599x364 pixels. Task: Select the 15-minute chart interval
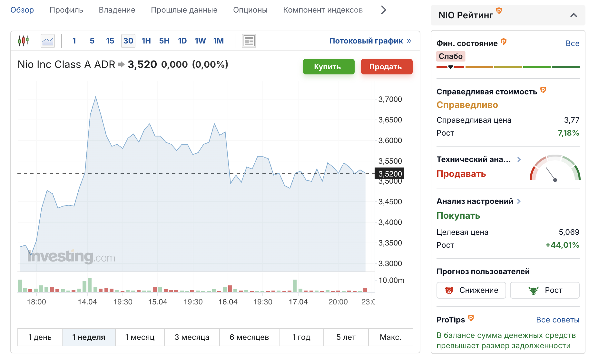(x=110, y=41)
